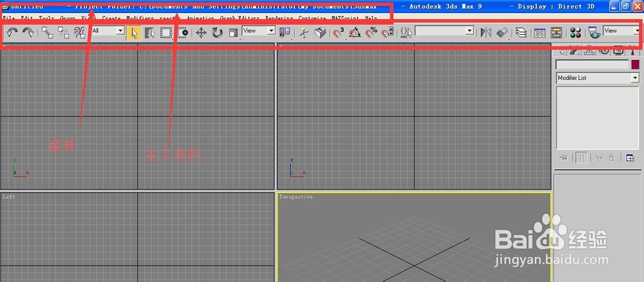
Task: Open the Edit menu
Action: (26, 19)
